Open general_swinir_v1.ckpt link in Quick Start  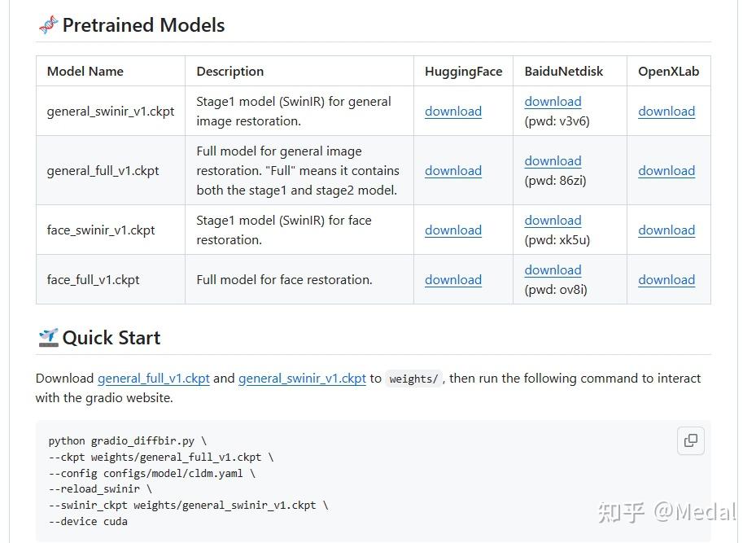(x=302, y=379)
